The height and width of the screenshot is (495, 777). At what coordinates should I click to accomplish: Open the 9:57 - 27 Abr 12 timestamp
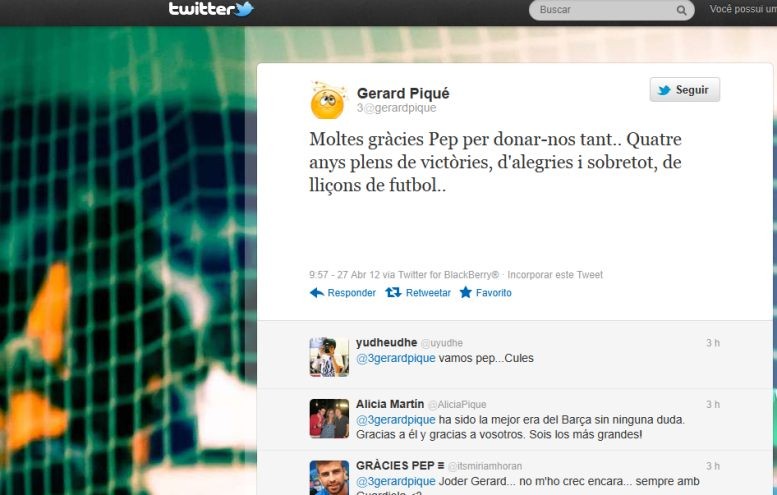pyautogui.click(x=344, y=275)
